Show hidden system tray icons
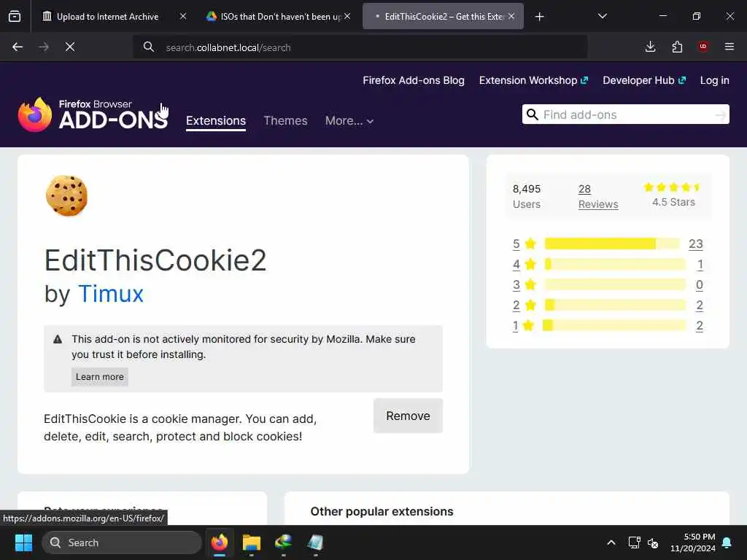Image resolution: width=747 pixels, height=560 pixels. point(611,542)
